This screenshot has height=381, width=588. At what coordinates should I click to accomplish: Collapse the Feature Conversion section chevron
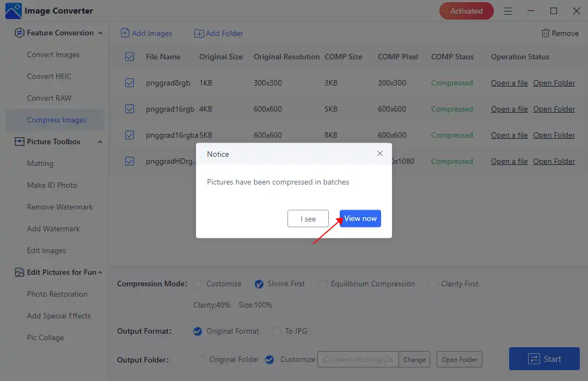pyautogui.click(x=100, y=33)
